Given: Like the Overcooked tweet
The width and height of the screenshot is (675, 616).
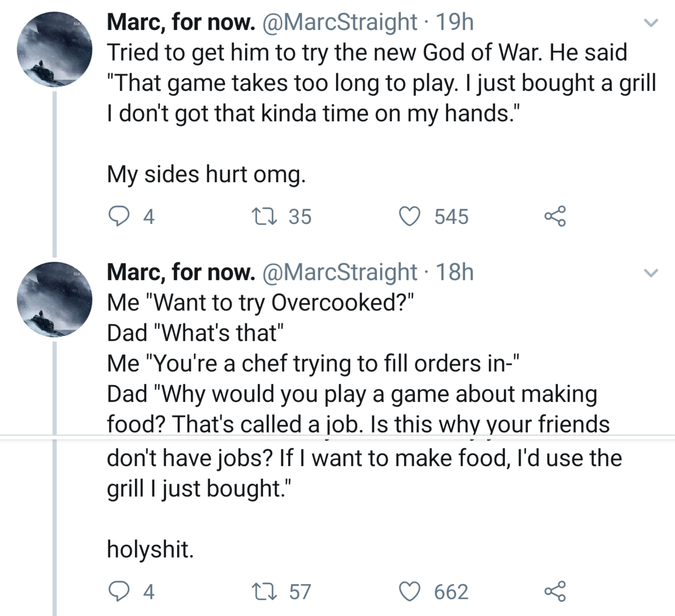Looking at the screenshot, I should point(408,591).
